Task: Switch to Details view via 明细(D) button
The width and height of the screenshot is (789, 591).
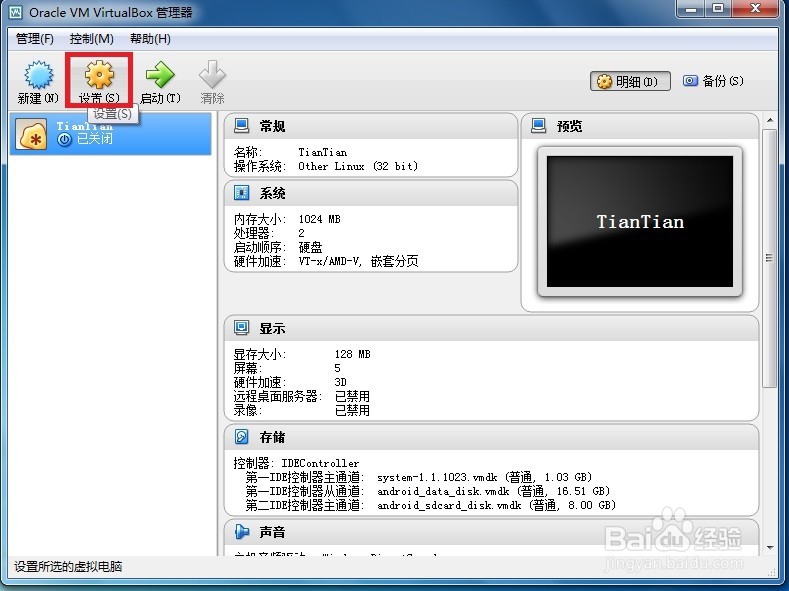Action: click(x=630, y=81)
